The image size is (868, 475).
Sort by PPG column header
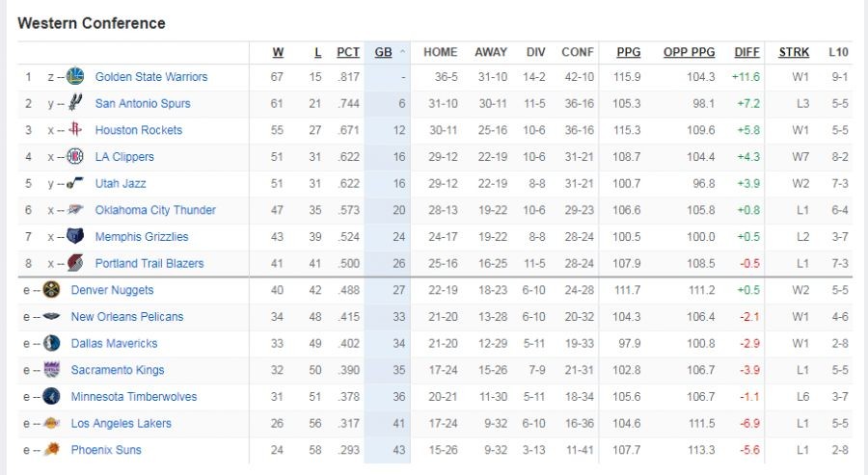click(629, 52)
